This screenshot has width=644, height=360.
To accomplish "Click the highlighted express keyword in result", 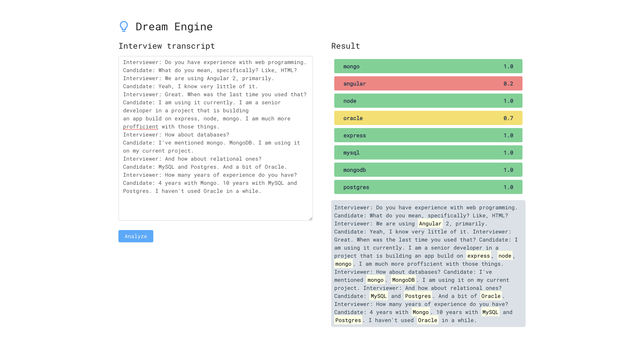I will click(x=478, y=256).
